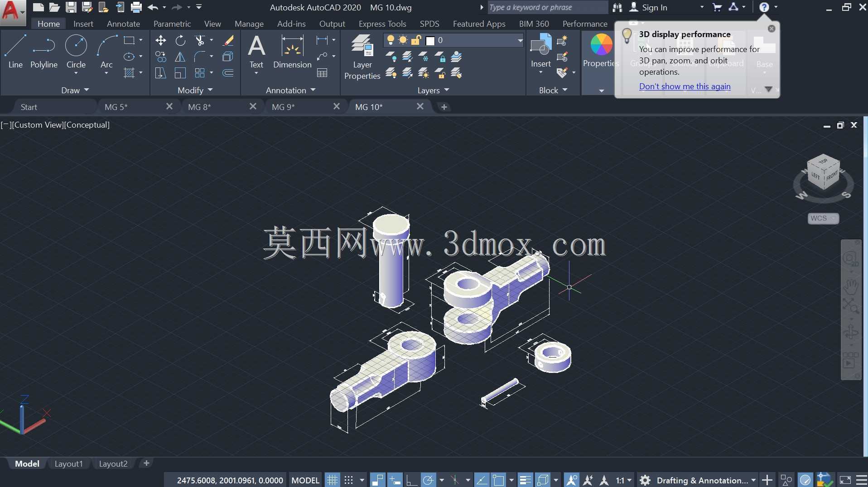The height and width of the screenshot is (487, 868).
Task: Toggle show annotation objects button
Action: pyautogui.click(x=572, y=480)
